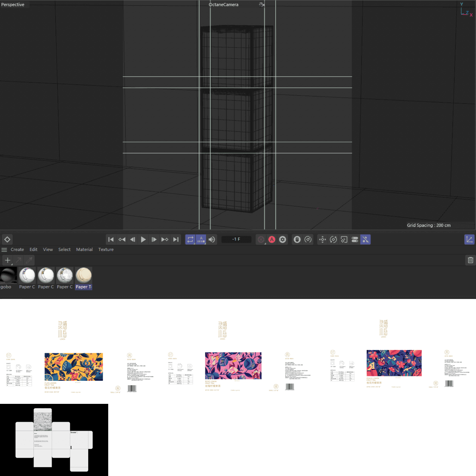The width and height of the screenshot is (476, 476).
Task: Go to the next keyframe
Action: tap(165, 239)
